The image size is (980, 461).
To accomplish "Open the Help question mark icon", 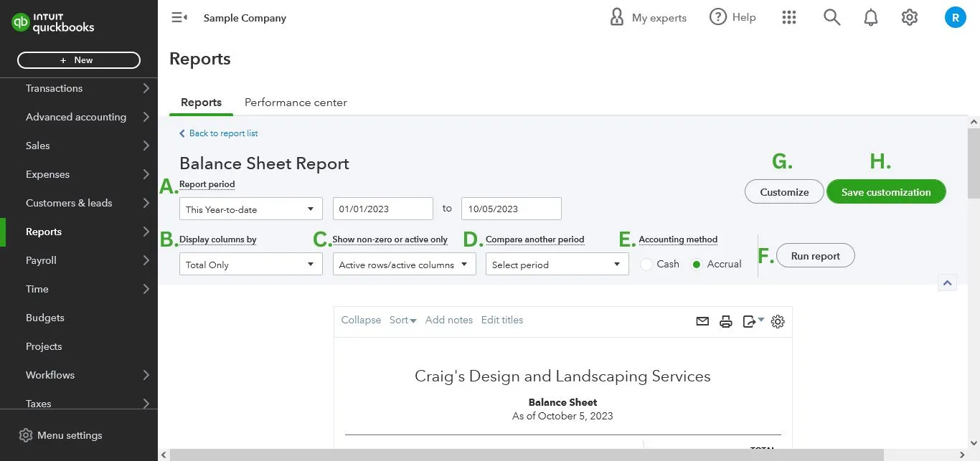I will point(717,17).
